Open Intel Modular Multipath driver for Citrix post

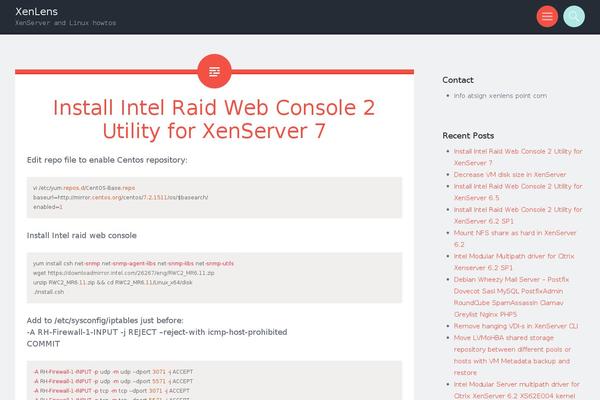[514, 262]
